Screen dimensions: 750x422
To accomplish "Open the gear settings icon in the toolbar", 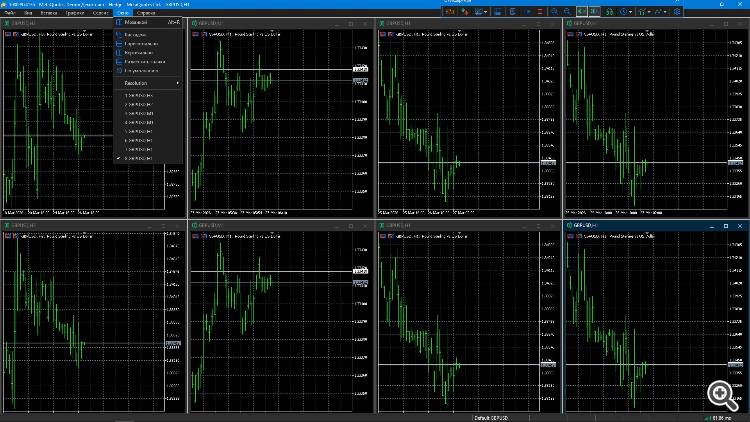I will [x=677, y=12].
